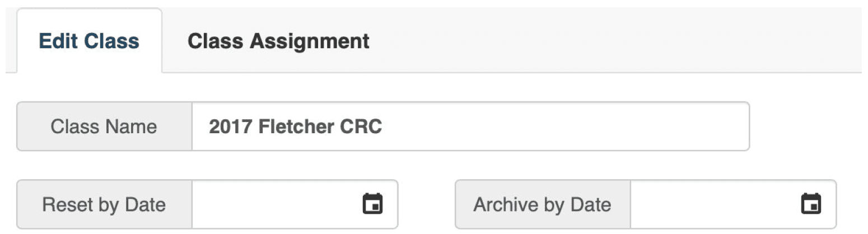The height and width of the screenshot is (234, 868).
Task: Set a reset date via its calendar button
Action: tap(372, 204)
